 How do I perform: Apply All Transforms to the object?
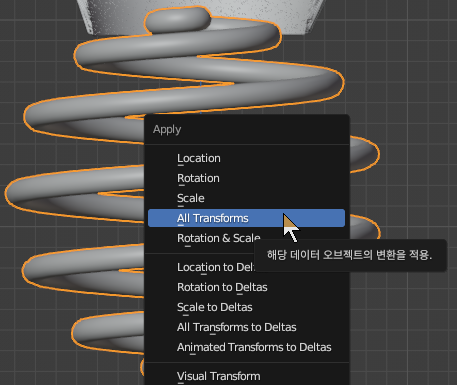pos(246,218)
